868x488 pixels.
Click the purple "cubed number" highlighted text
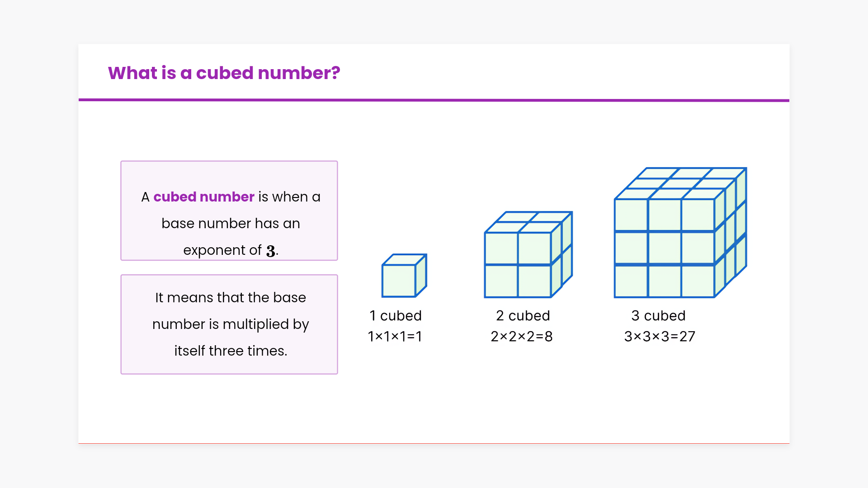(x=203, y=197)
